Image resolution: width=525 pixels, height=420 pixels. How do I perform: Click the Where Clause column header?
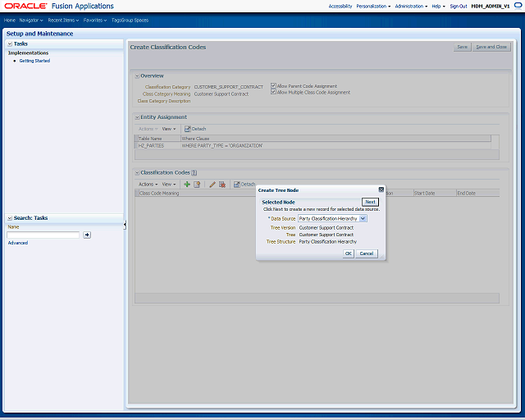(336, 139)
